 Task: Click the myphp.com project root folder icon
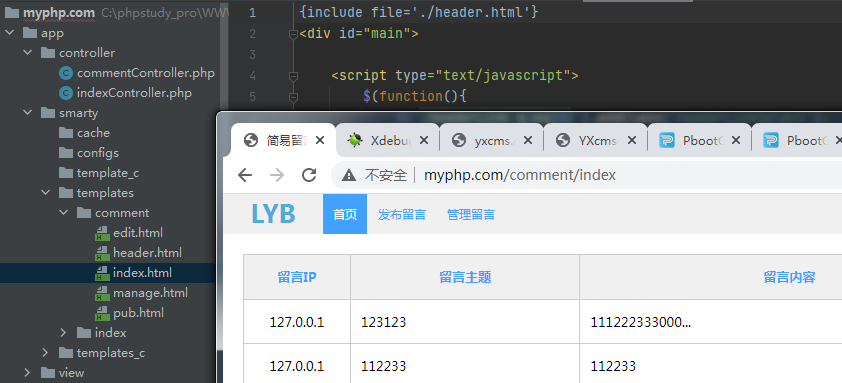(12, 13)
